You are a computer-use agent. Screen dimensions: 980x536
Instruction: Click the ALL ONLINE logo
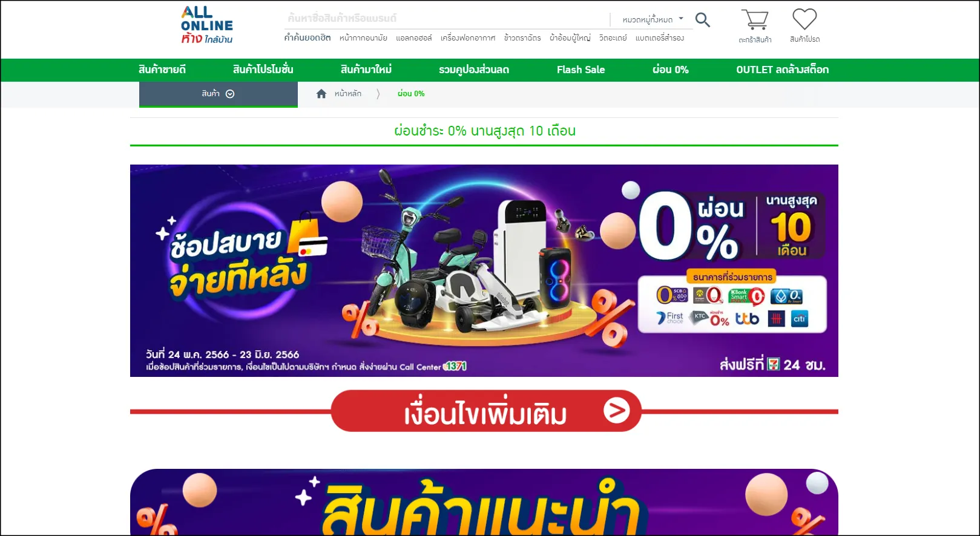point(206,25)
